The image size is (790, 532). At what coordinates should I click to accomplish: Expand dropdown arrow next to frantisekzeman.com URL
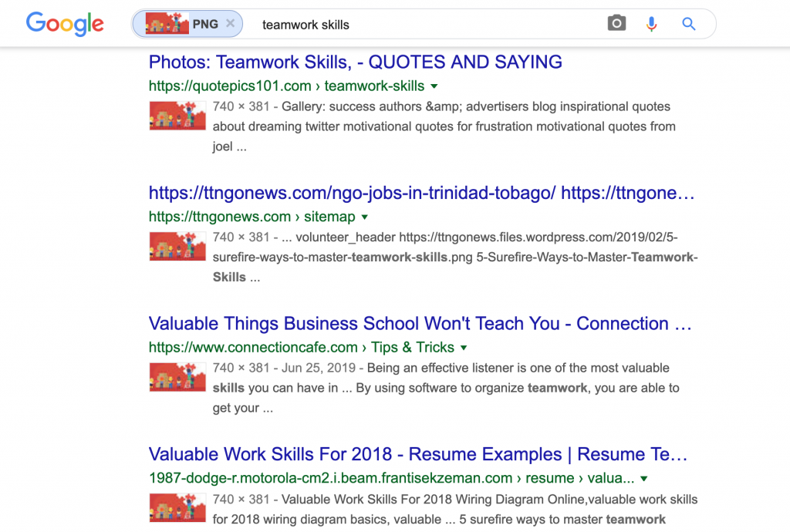coord(644,479)
